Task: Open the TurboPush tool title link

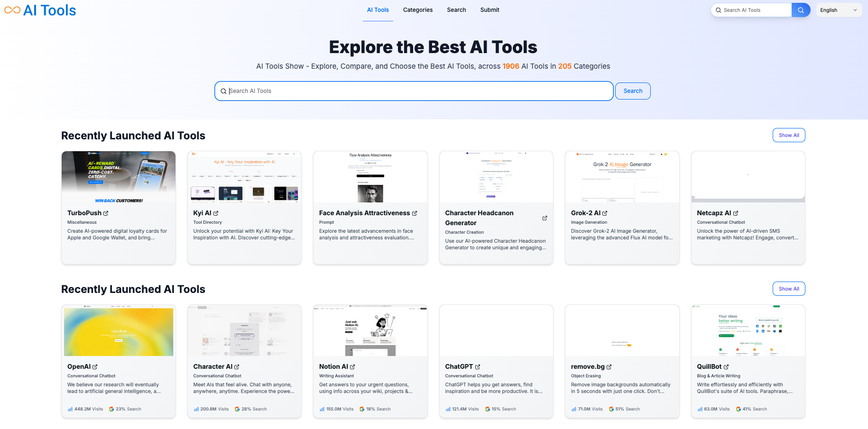Action: (84, 213)
